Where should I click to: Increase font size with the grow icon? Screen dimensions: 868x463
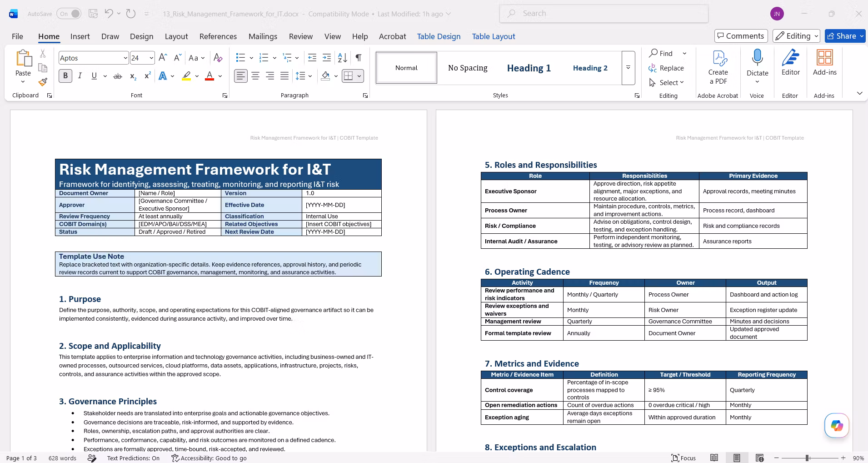163,58
